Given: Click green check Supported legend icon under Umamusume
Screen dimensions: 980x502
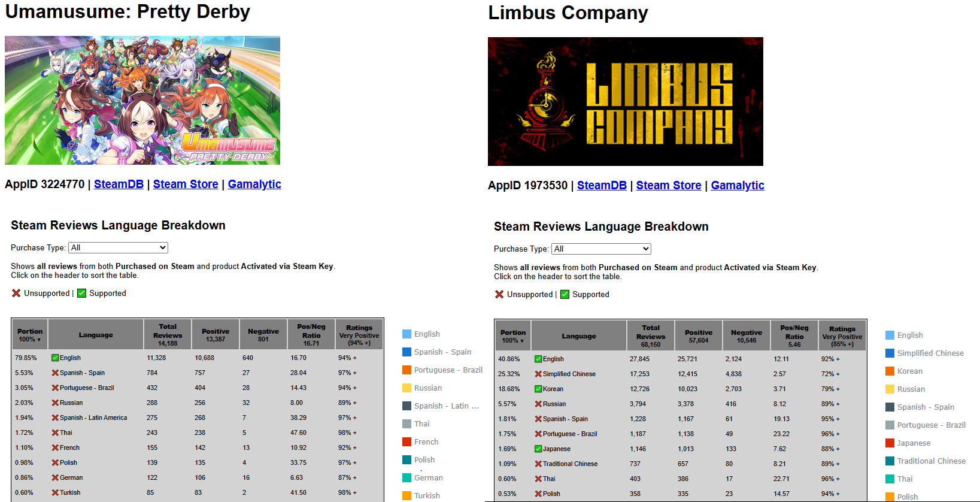Looking at the screenshot, I should coord(81,293).
